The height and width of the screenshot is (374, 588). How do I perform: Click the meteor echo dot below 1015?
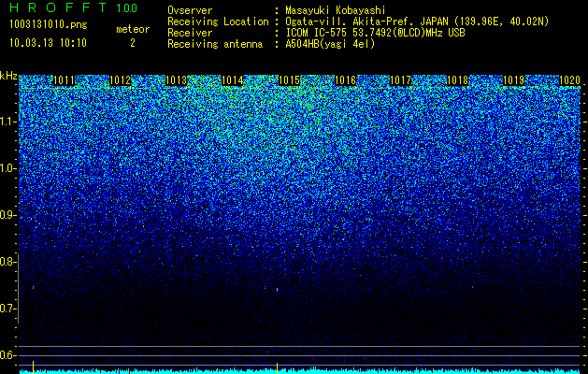pyautogui.click(x=277, y=290)
